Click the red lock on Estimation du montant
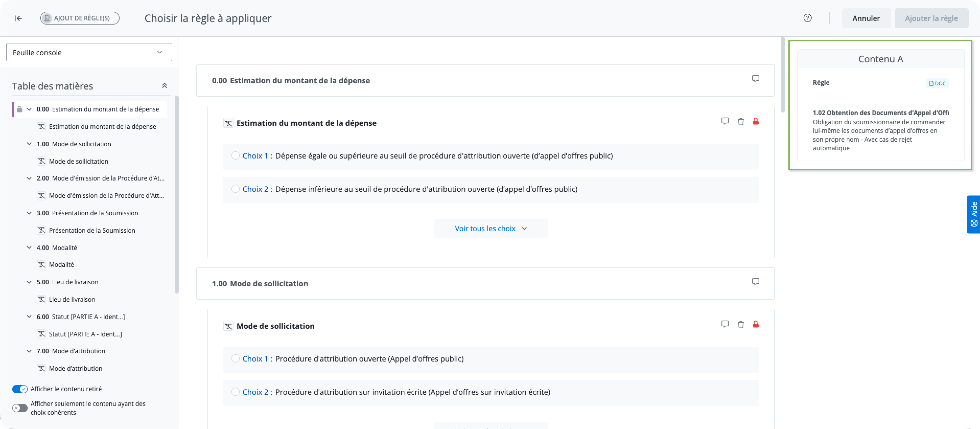The height and width of the screenshot is (429, 980). point(755,121)
